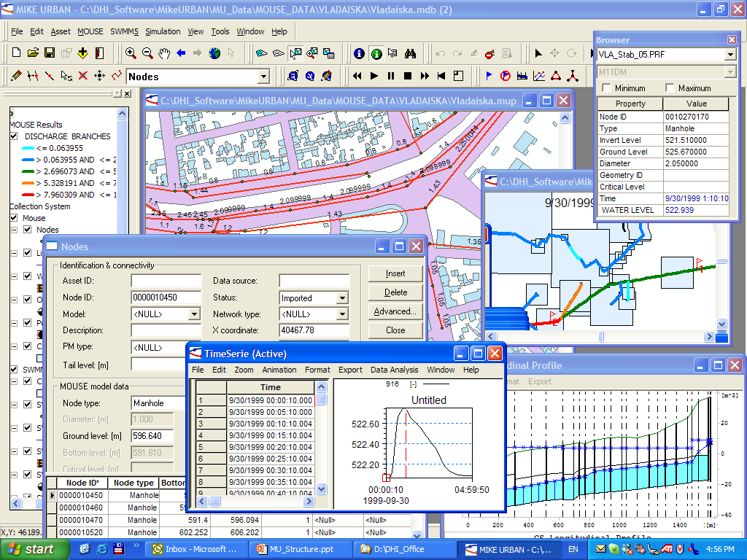747x560 pixels.
Task: Enable the Maximum checkbox in Browser panel
Action: pyautogui.click(x=670, y=88)
